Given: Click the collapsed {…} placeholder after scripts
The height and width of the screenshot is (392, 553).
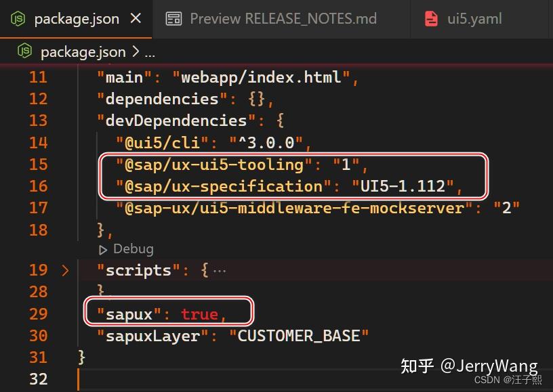Looking at the screenshot, I should point(218,269).
